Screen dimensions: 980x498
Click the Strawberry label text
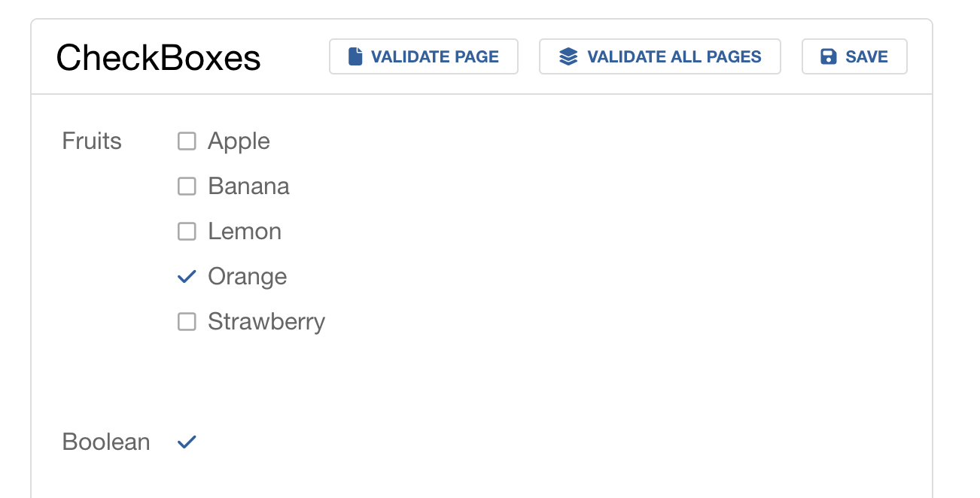[x=266, y=322]
